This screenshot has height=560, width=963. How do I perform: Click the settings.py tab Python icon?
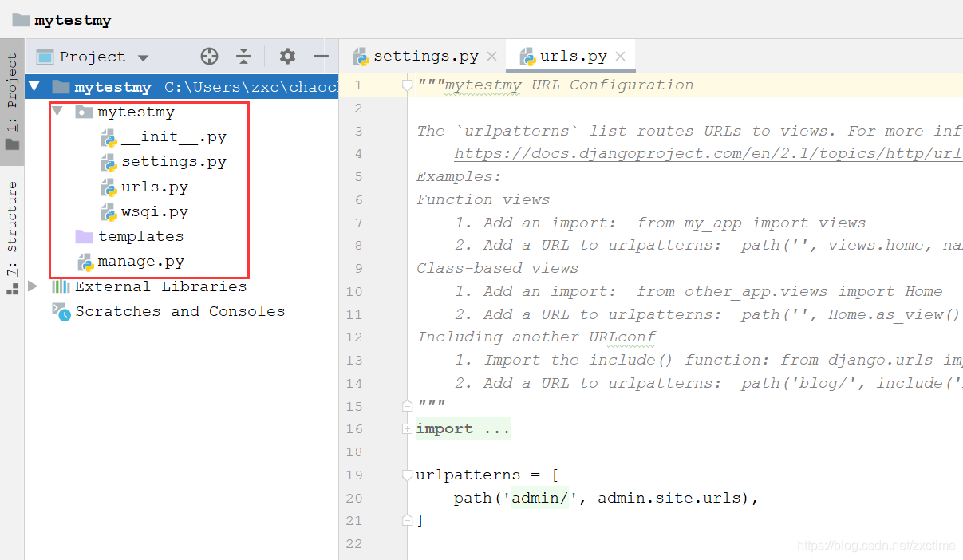(x=361, y=57)
